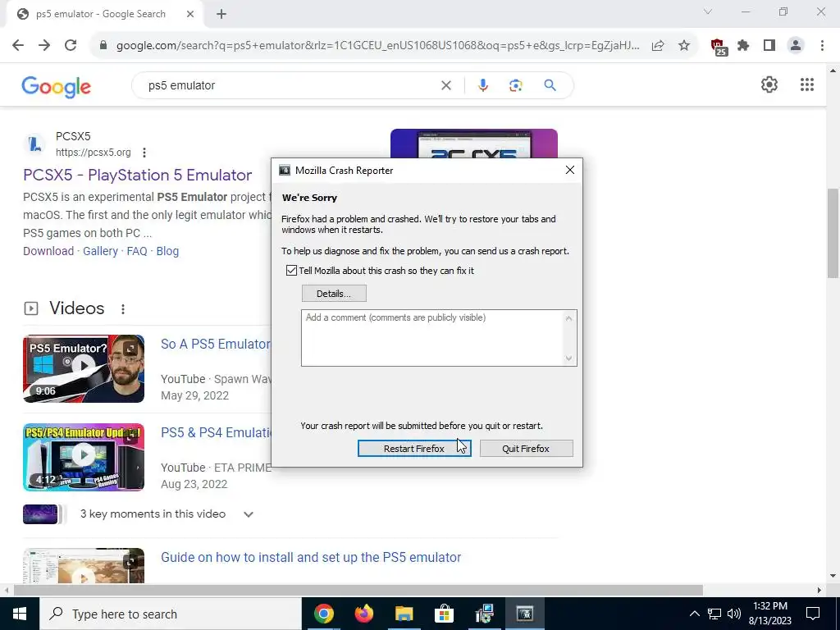Click Chrome back arrow button
This screenshot has height=630, width=840.
pos(18,46)
